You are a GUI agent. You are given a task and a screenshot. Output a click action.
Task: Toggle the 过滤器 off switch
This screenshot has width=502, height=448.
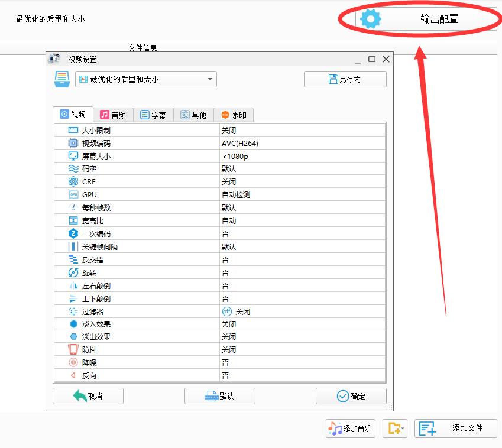click(x=227, y=311)
